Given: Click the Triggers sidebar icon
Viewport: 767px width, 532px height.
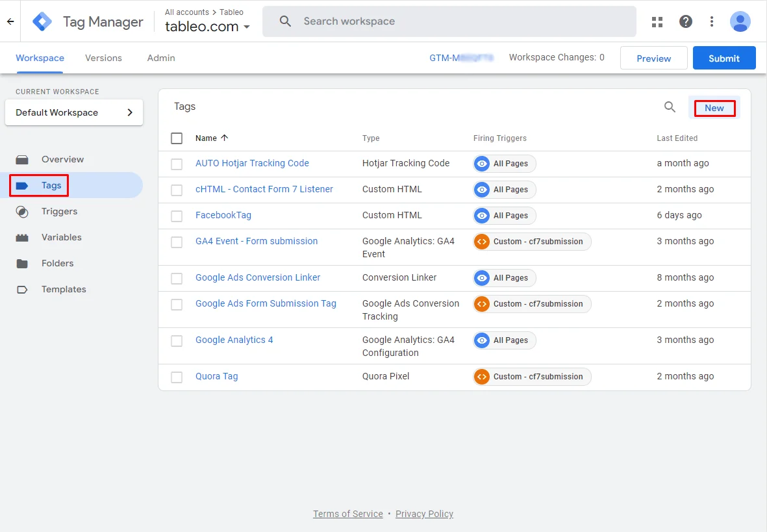Looking at the screenshot, I should [22, 211].
